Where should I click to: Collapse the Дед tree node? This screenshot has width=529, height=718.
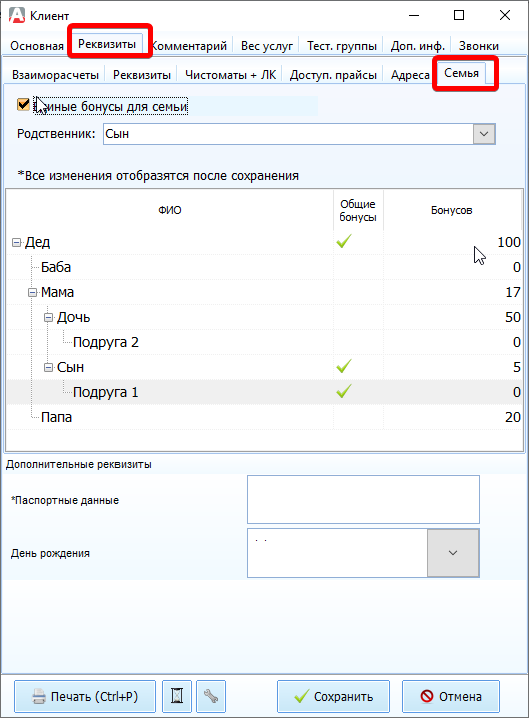click(x=16, y=242)
